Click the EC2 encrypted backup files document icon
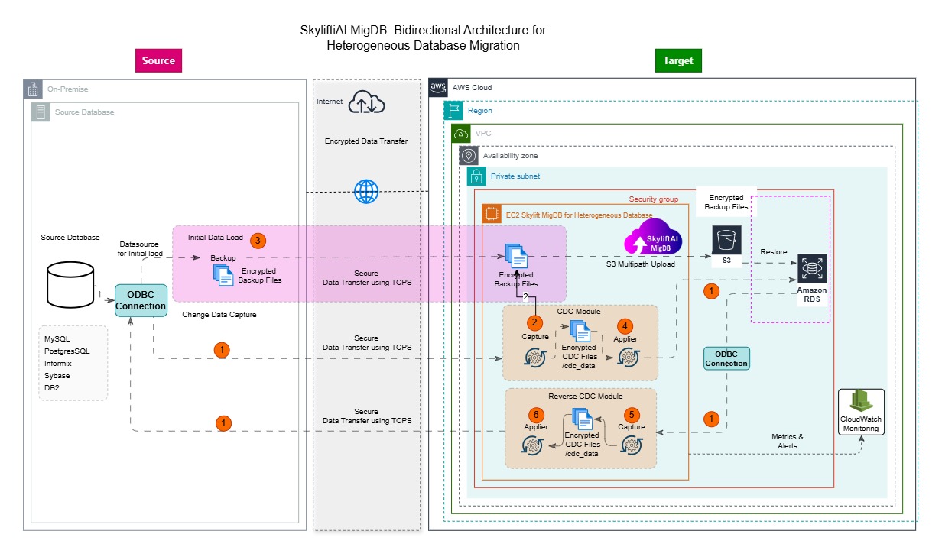Image resolution: width=942 pixels, height=560 pixels. pyautogui.click(x=516, y=257)
